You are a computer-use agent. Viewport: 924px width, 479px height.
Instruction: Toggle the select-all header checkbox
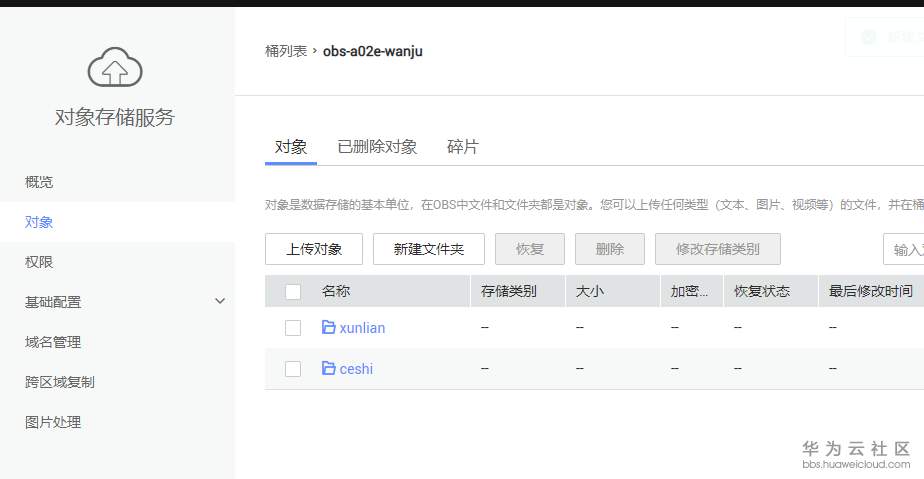(293, 292)
